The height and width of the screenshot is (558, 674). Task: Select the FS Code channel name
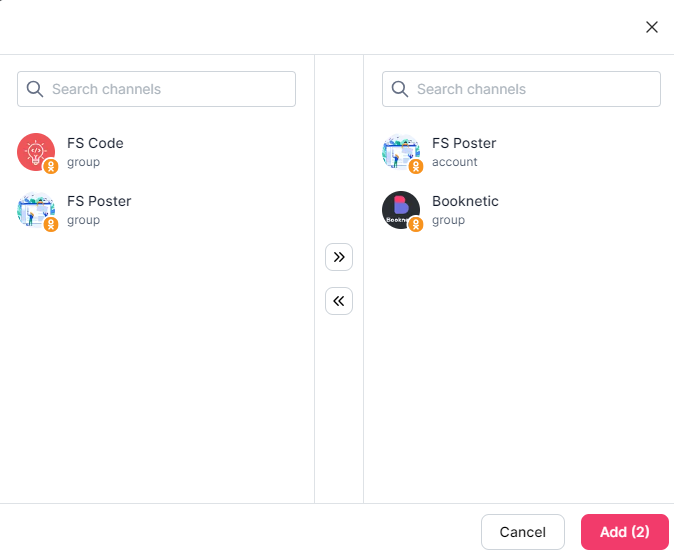coord(95,143)
